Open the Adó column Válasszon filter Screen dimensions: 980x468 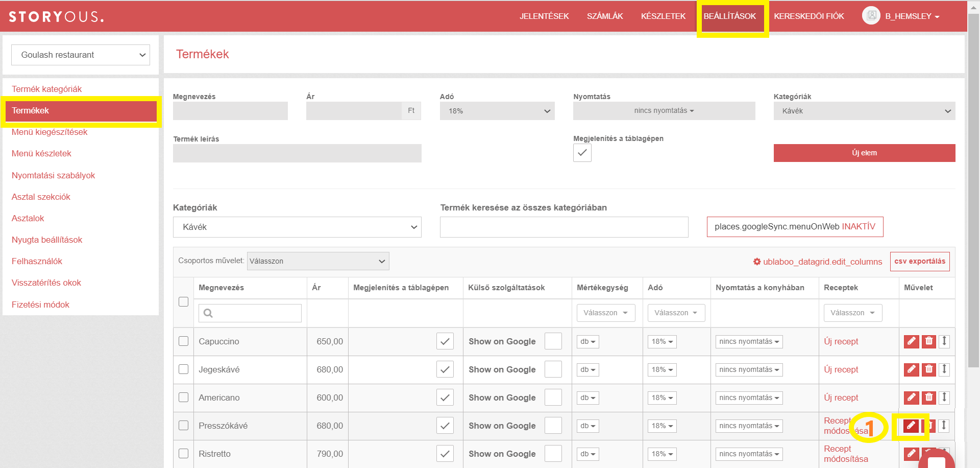[676, 313]
